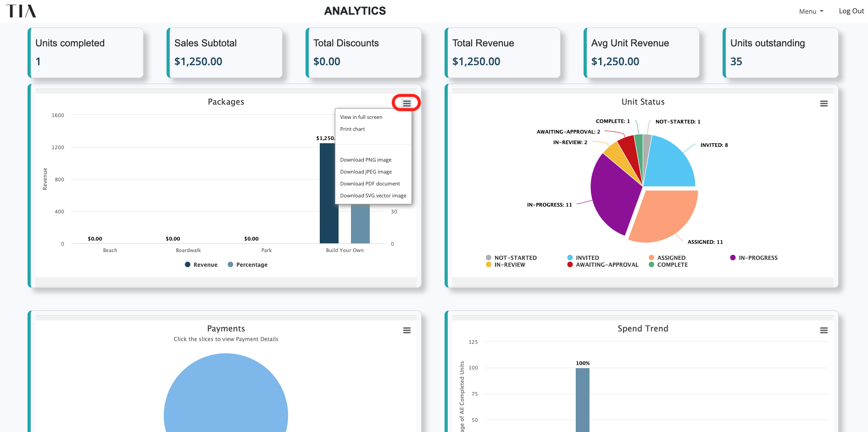Click the Beach axis label

[110, 250]
